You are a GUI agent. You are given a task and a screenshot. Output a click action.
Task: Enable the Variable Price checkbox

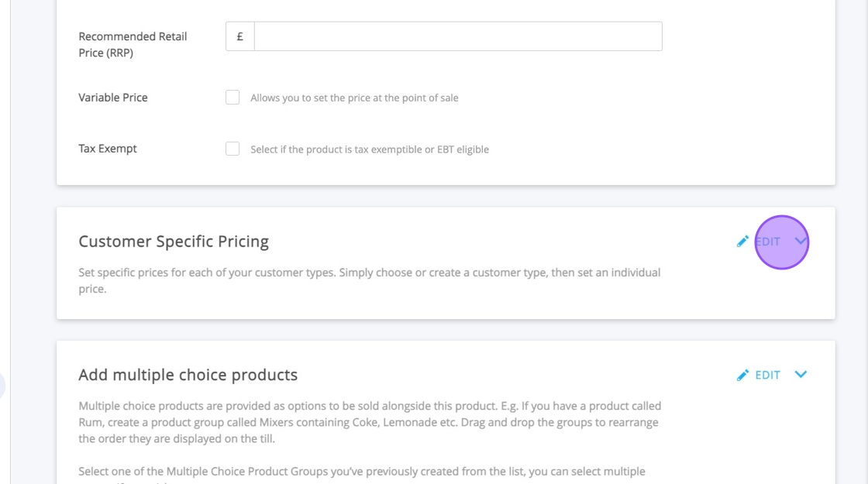232,98
